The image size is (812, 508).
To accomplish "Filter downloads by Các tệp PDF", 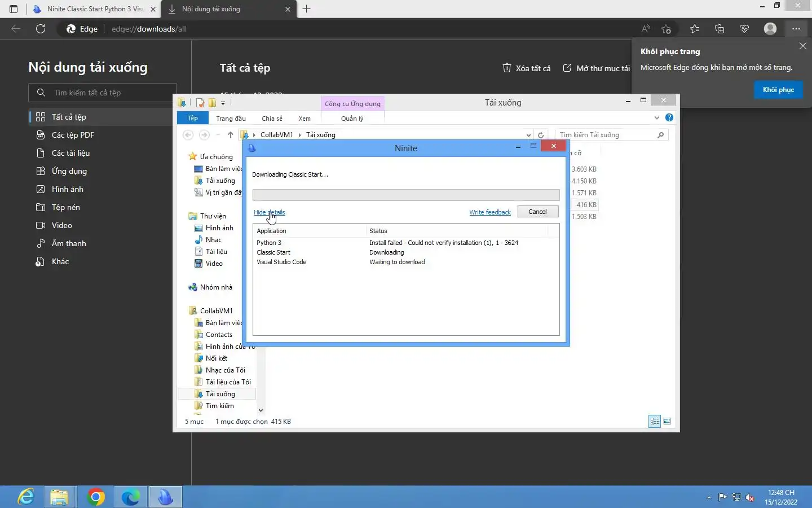I will (x=103, y=135).
